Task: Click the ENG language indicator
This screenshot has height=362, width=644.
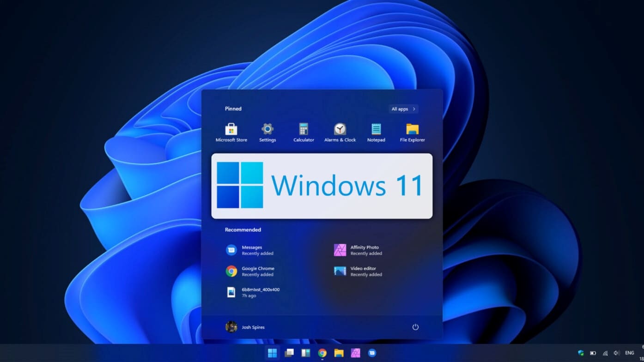Action: pos(630,353)
